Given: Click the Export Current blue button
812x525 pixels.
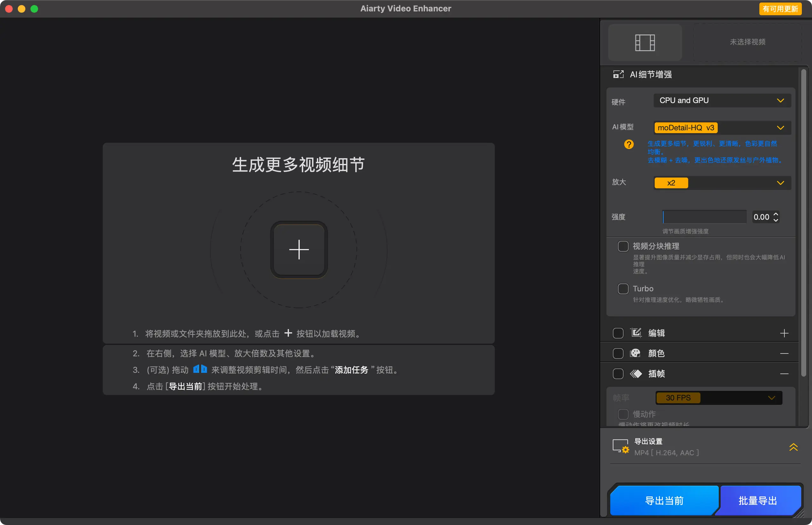Looking at the screenshot, I should pos(664,500).
